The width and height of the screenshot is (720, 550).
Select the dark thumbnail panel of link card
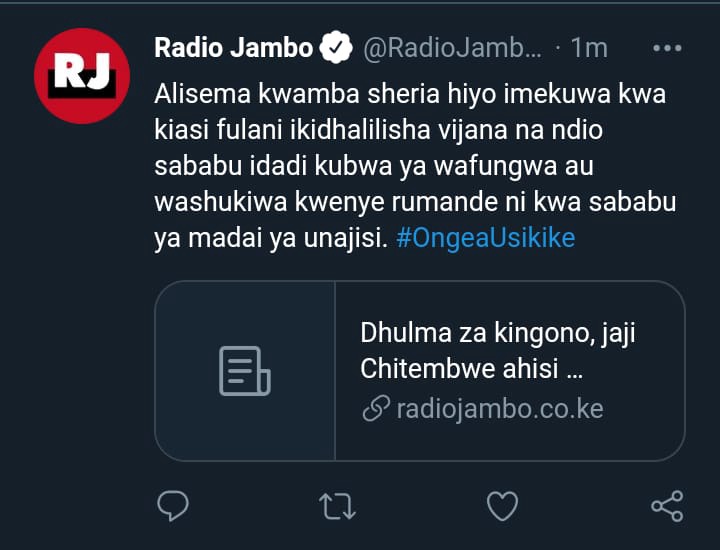245,371
